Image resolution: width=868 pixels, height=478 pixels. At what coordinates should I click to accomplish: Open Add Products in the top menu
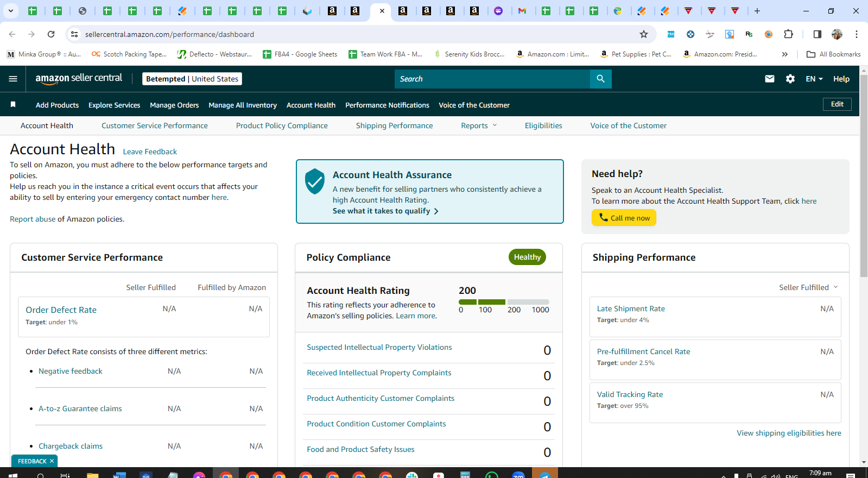57,105
